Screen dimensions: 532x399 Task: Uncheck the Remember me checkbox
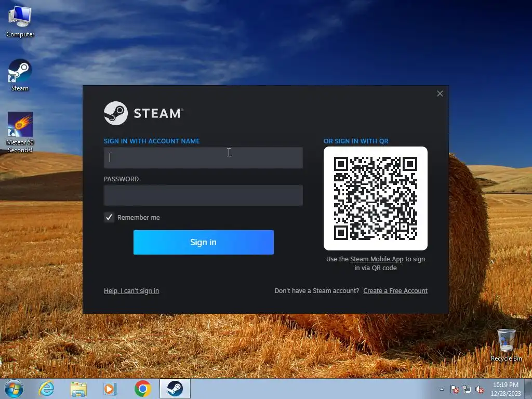coord(109,217)
